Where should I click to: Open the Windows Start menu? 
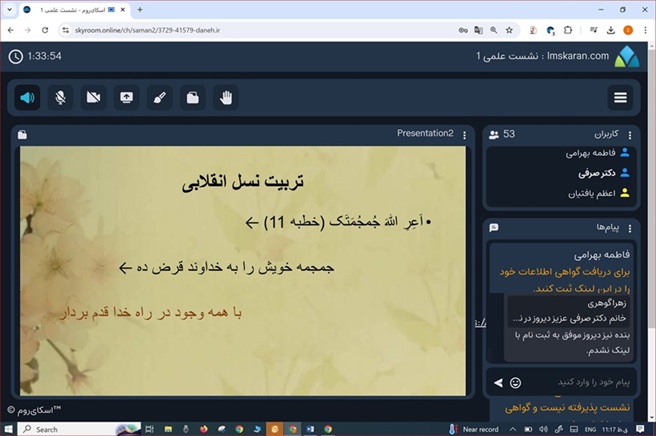click(x=8, y=429)
